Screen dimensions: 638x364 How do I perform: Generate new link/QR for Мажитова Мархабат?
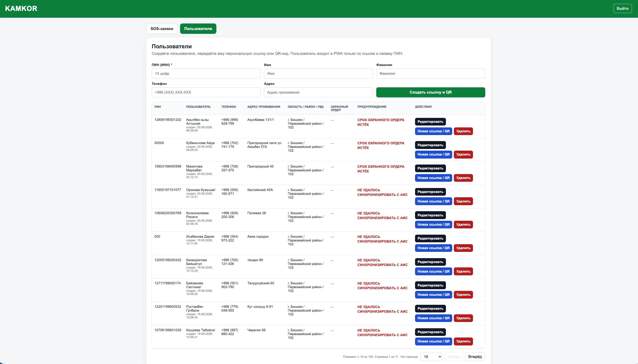pos(433,178)
